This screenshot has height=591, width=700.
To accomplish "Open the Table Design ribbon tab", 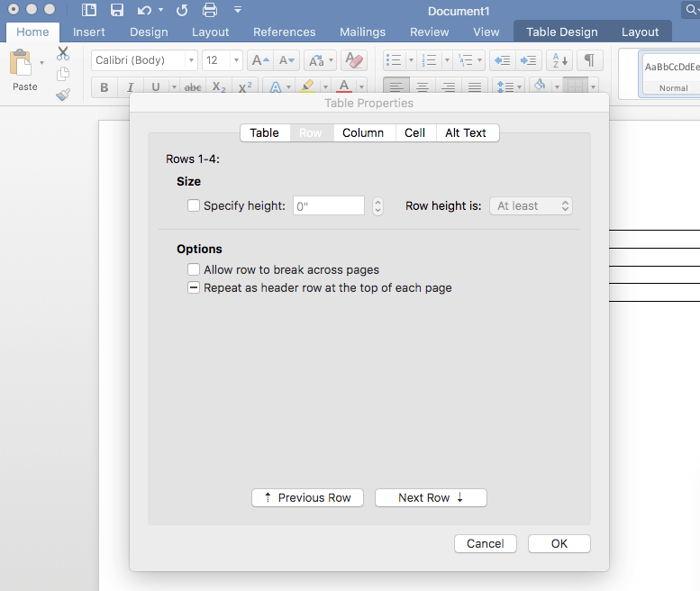I will click(x=561, y=32).
